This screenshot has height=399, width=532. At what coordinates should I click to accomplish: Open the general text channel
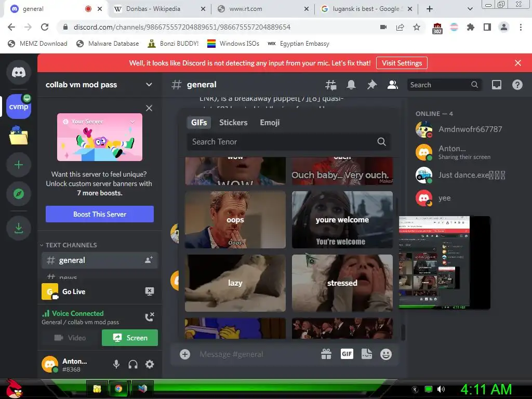pos(99,260)
